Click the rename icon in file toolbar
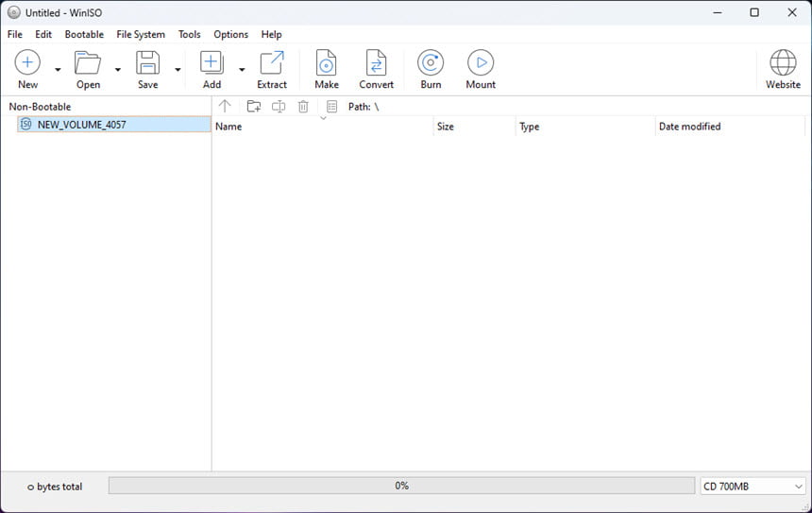Screen dimensions: 812x513 pos(279,106)
